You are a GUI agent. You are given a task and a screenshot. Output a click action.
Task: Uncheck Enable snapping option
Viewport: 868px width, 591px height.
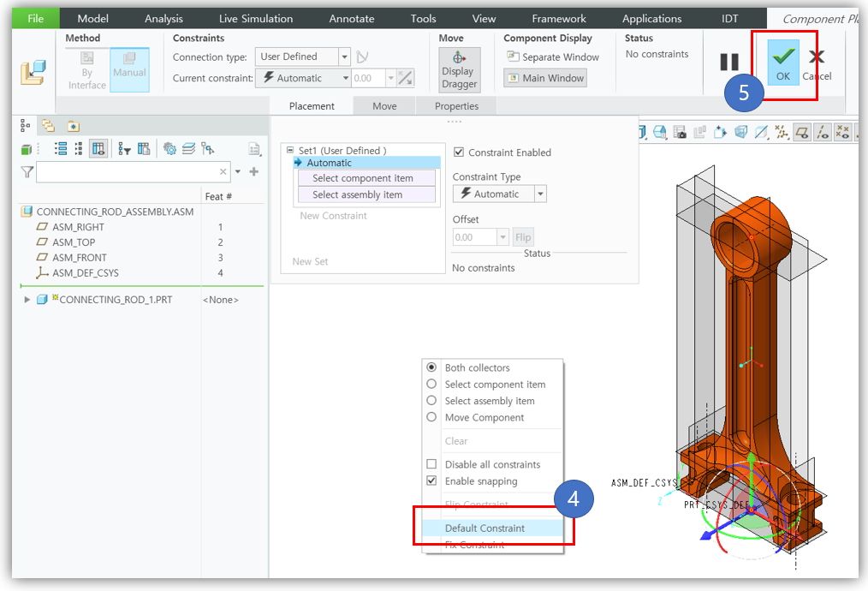point(431,481)
